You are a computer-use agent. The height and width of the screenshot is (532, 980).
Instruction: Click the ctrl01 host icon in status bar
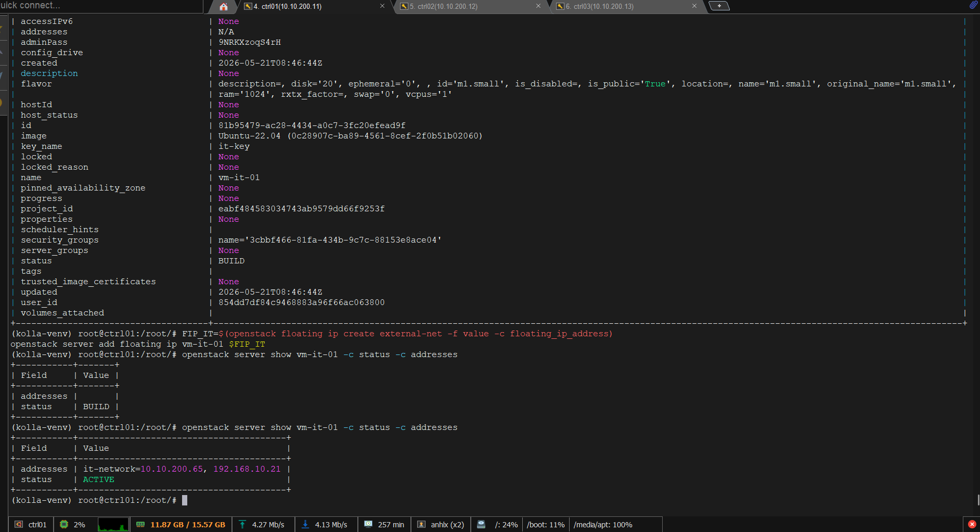[x=19, y=524]
